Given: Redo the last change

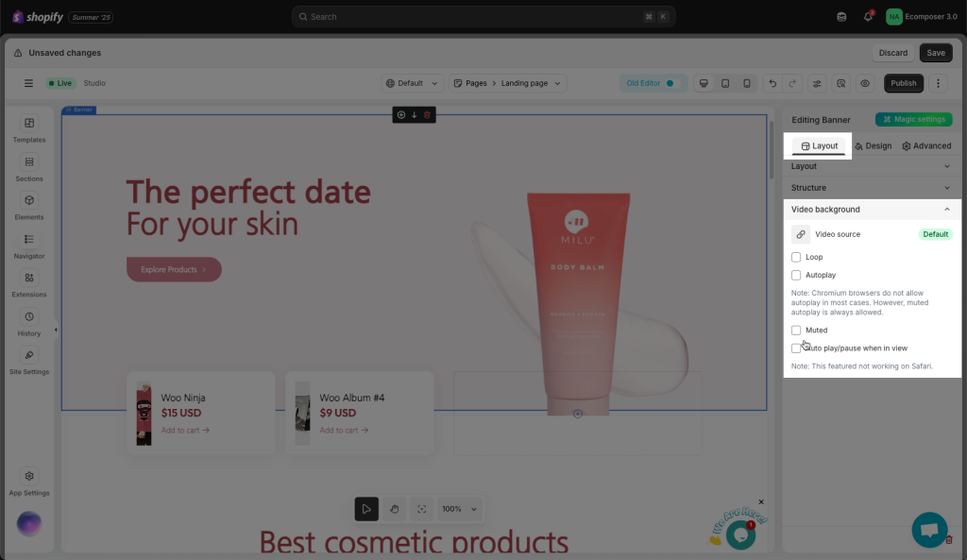Looking at the screenshot, I should click(x=792, y=83).
